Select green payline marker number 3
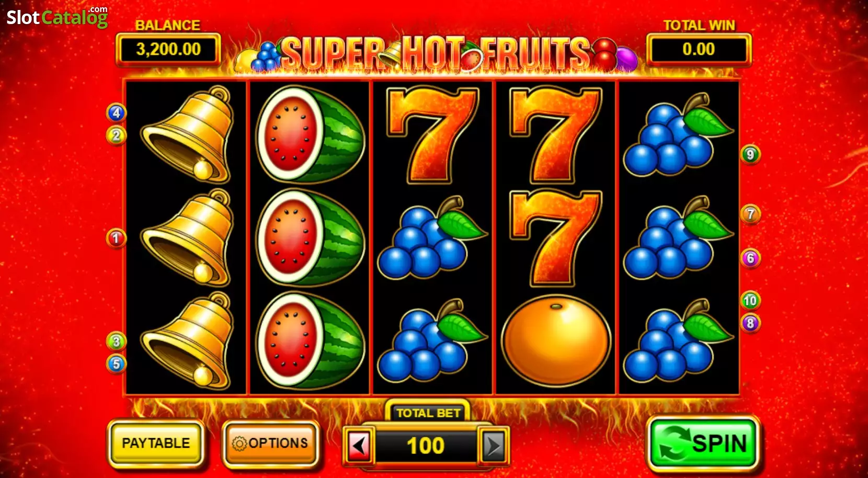This screenshot has height=478, width=868. [116, 342]
